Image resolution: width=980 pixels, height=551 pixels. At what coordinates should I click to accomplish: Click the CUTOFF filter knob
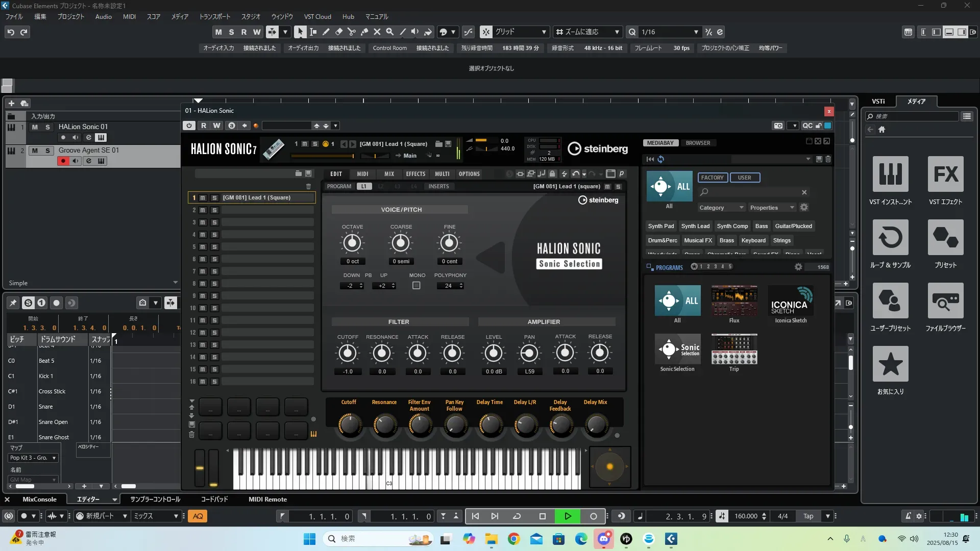pyautogui.click(x=348, y=353)
